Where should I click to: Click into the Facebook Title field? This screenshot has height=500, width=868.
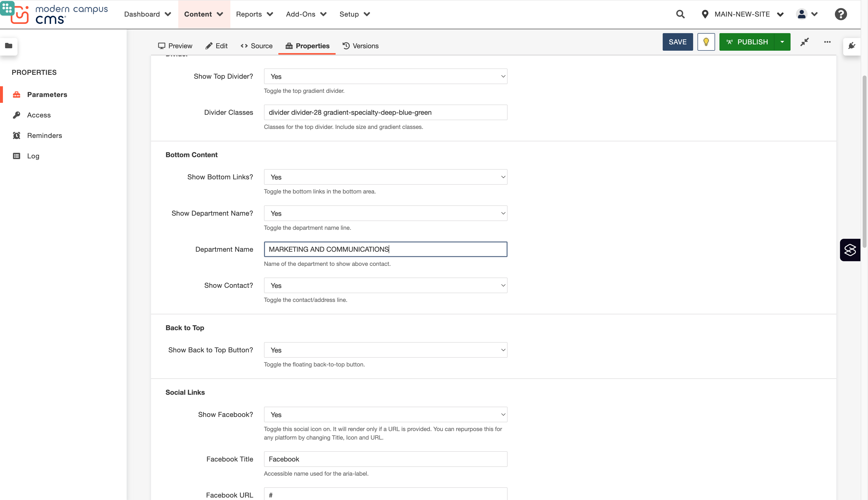[386, 459]
